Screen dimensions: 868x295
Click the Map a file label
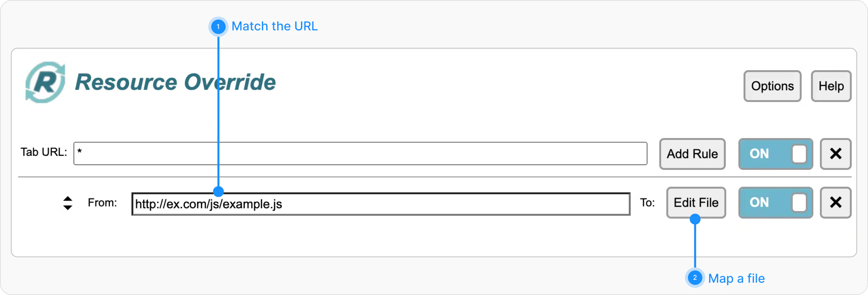(x=736, y=278)
